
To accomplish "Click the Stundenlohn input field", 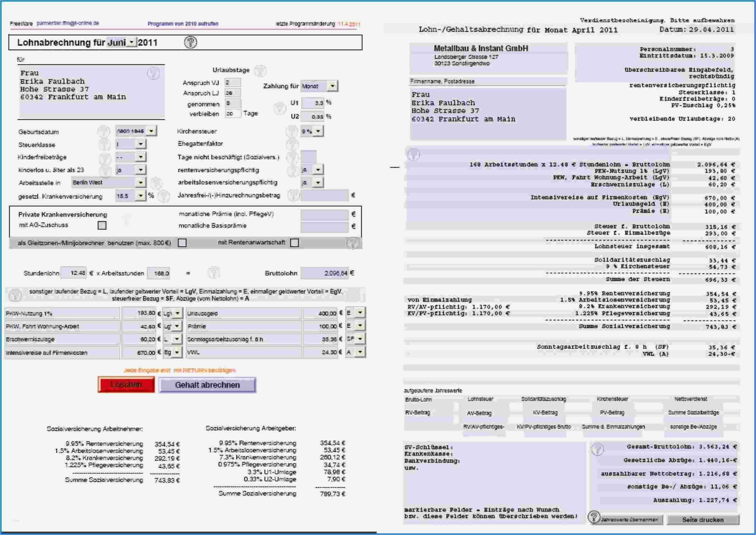I will (x=74, y=273).
